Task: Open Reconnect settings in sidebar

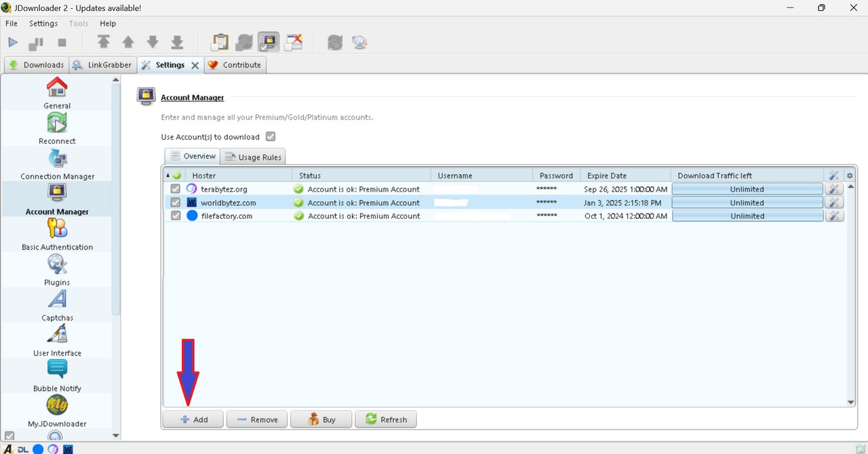Action: tap(57, 128)
